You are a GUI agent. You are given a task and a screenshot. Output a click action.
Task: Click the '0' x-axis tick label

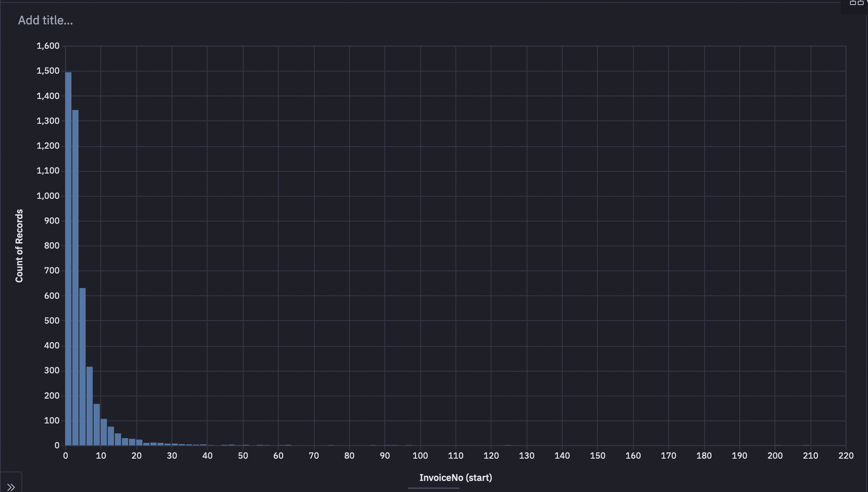66,456
